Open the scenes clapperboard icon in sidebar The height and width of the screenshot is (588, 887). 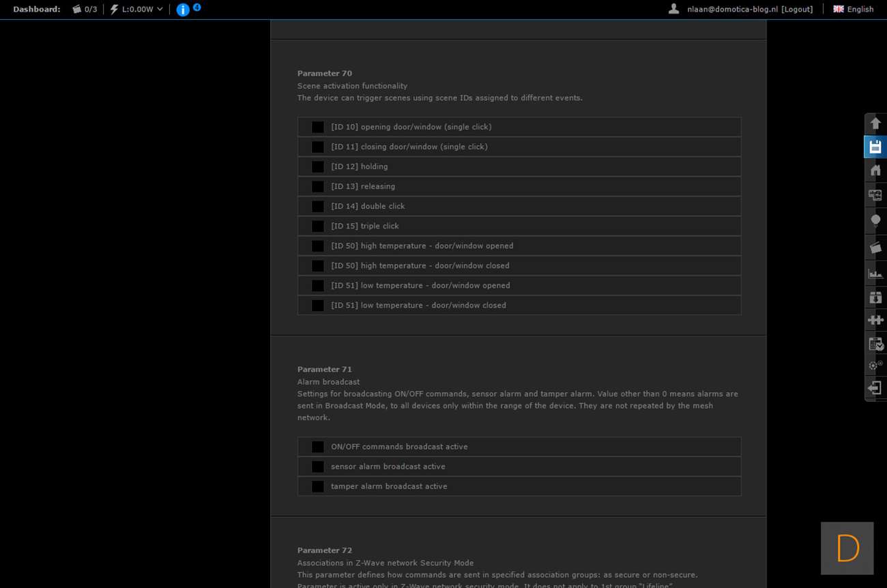875,247
